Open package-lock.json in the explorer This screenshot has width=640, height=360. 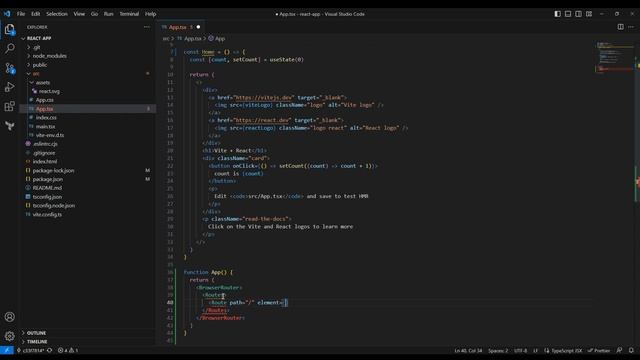tap(53, 171)
